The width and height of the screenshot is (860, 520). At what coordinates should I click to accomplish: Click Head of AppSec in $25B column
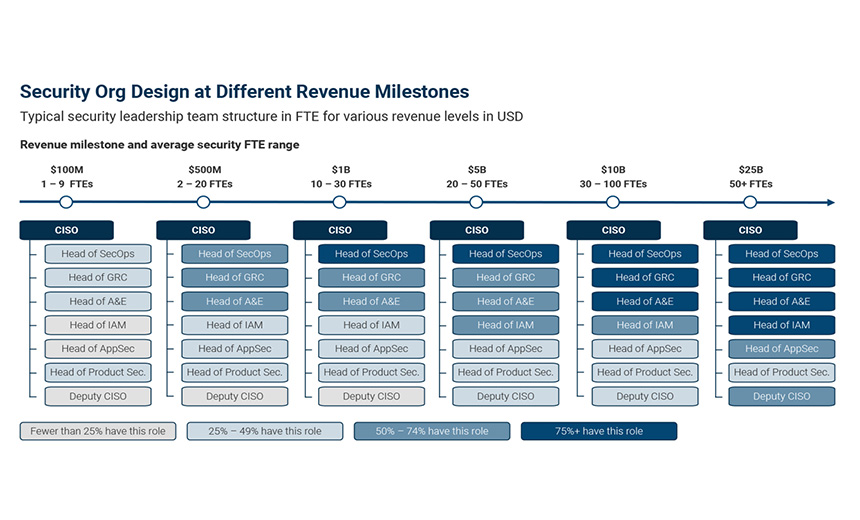pyautogui.click(x=782, y=349)
